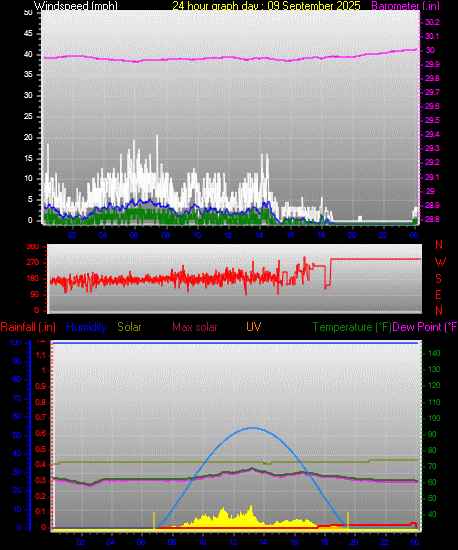Click the 30.2 barometer axis value
This screenshot has width=458, height=550.
pos(432,22)
